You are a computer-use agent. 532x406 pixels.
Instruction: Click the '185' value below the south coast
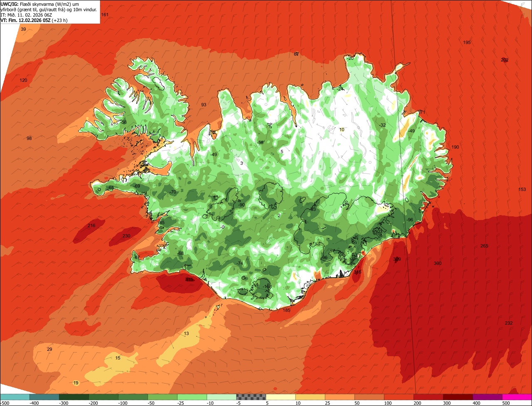click(x=286, y=310)
